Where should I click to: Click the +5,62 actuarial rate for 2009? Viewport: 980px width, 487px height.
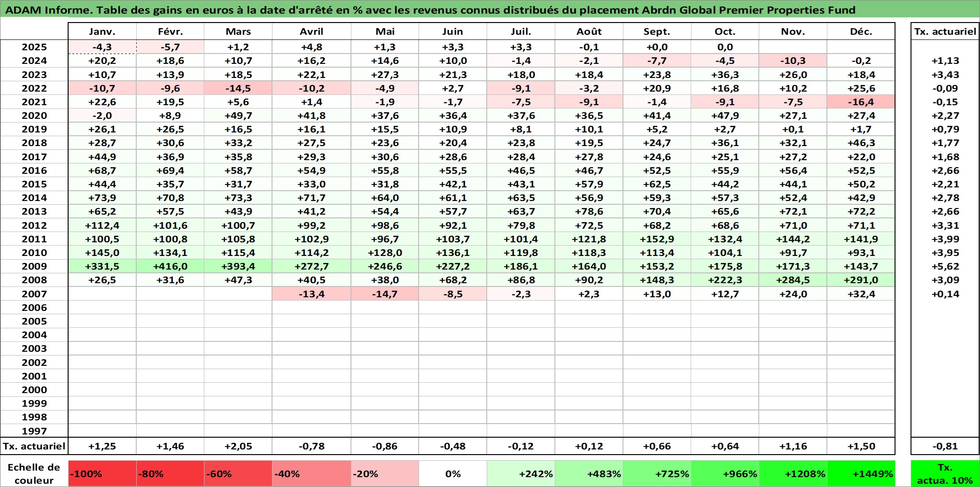[945, 266]
